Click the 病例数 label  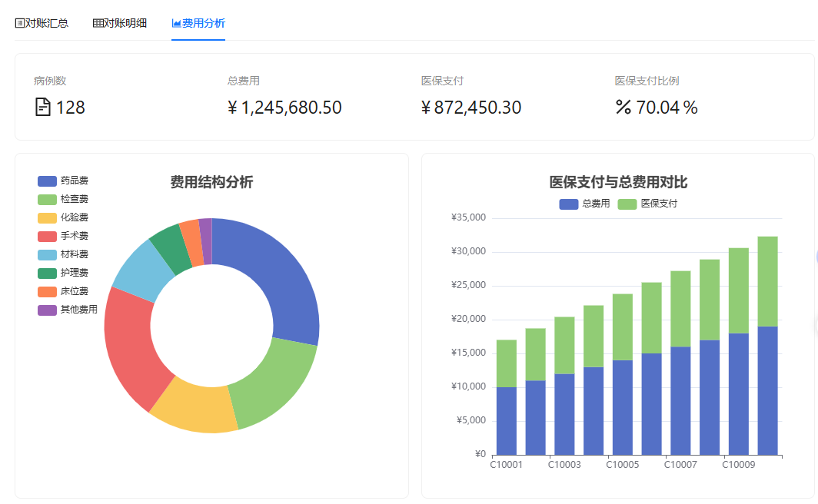click(50, 81)
